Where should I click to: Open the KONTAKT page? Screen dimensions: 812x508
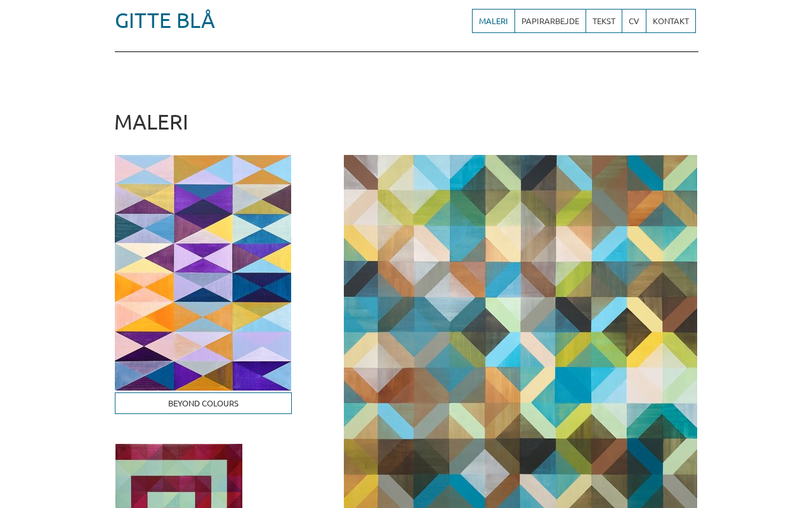point(671,21)
